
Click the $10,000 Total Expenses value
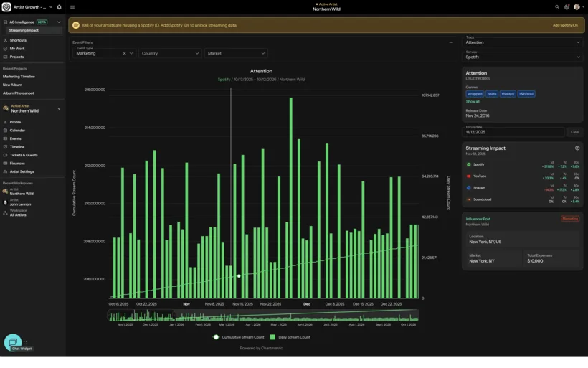click(x=535, y=261)
